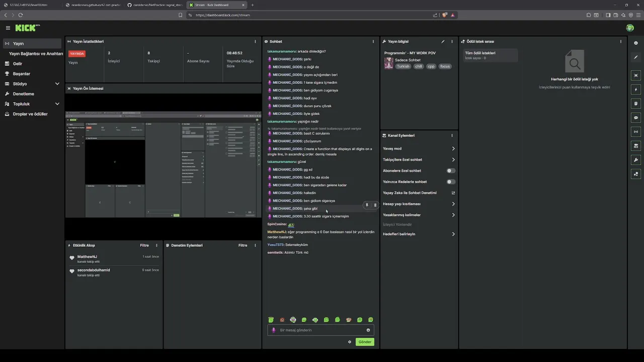Open Denetim Eylemleri three-dot menu

point(255,245)
